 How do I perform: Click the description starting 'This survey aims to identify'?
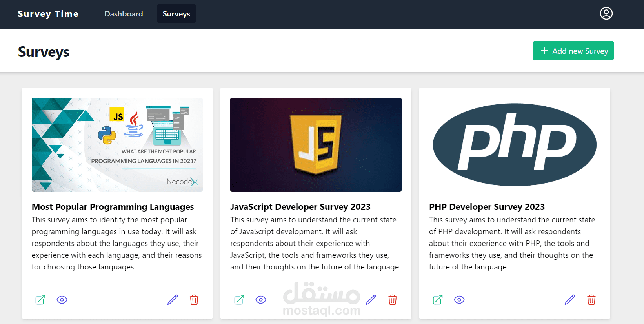(117, 243)
